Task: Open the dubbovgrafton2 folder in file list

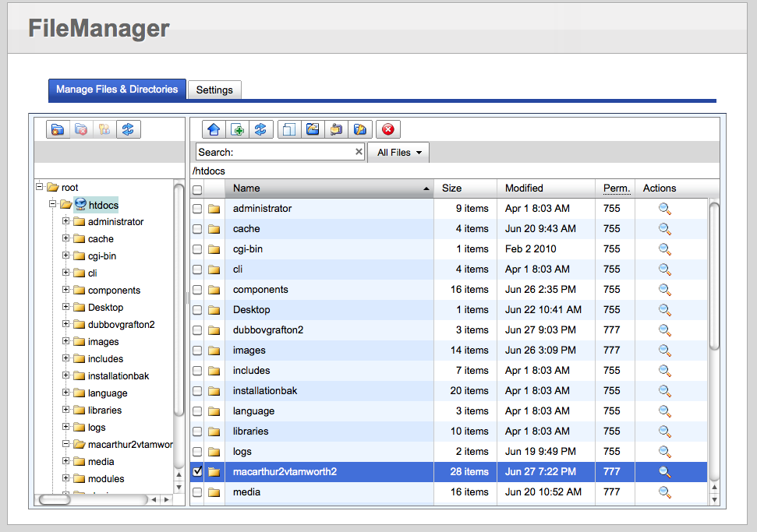Action: [267, 330]
